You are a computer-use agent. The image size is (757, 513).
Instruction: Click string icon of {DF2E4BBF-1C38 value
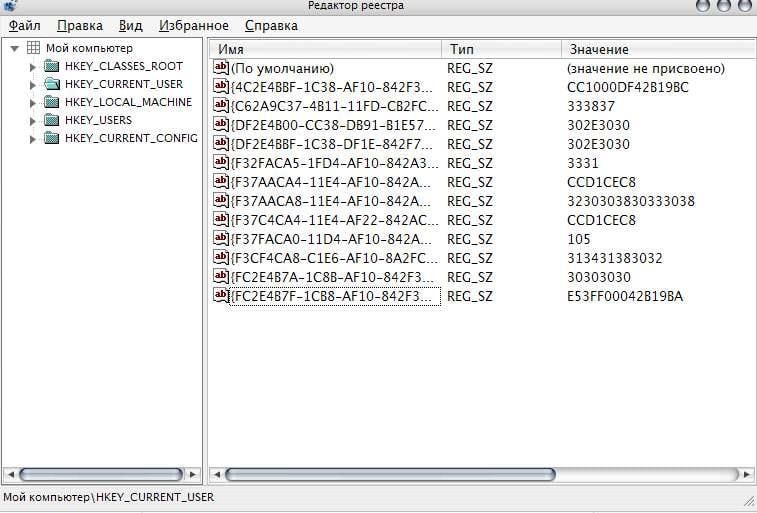pyautogui.click(x=221, y=143)
